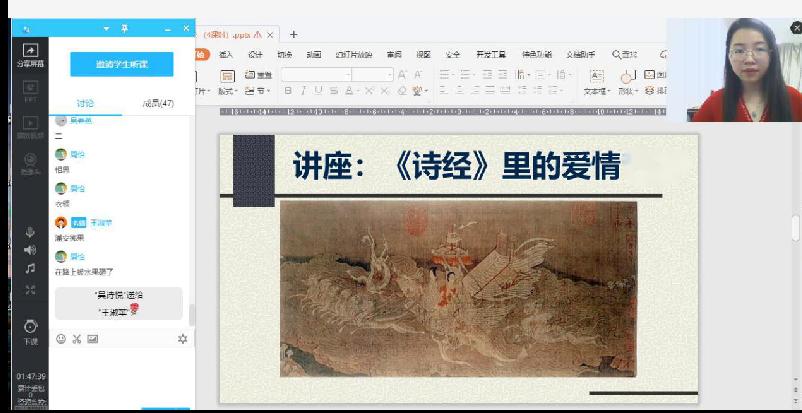Open the 文档助手 ribbon tab

[581, 54]
